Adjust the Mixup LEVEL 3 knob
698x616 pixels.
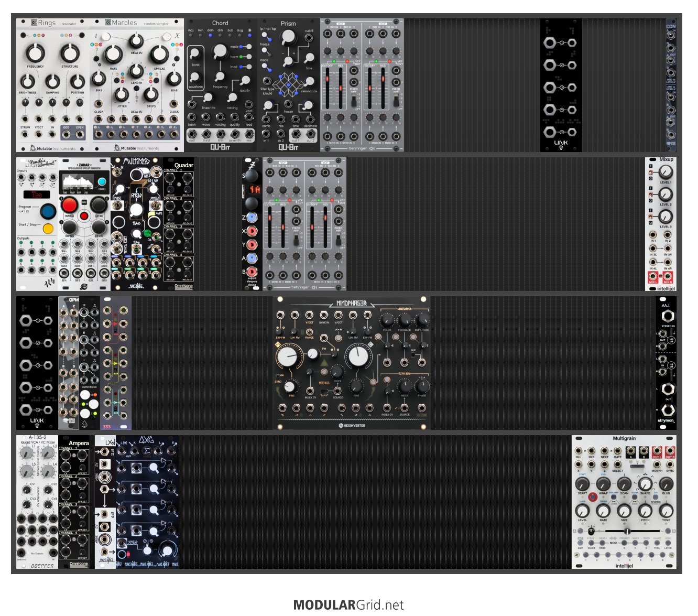(x=665, y=216)
